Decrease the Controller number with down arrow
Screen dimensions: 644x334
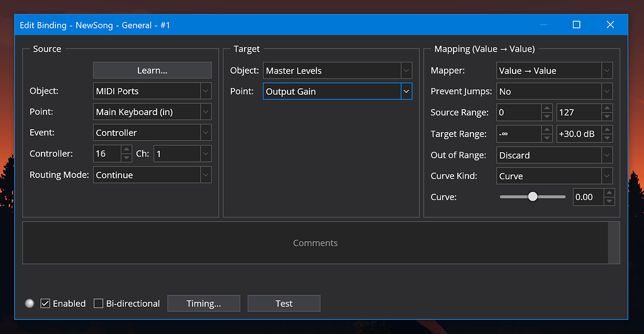pos(126,158)
